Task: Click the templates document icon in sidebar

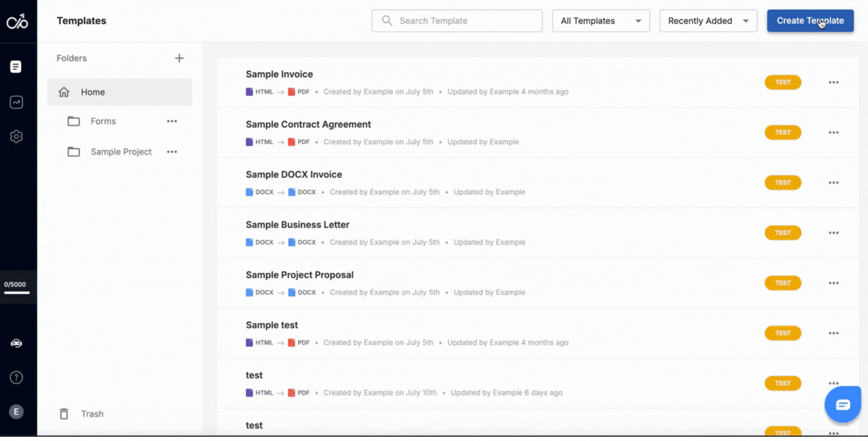Action: click(x=16, y=67)
